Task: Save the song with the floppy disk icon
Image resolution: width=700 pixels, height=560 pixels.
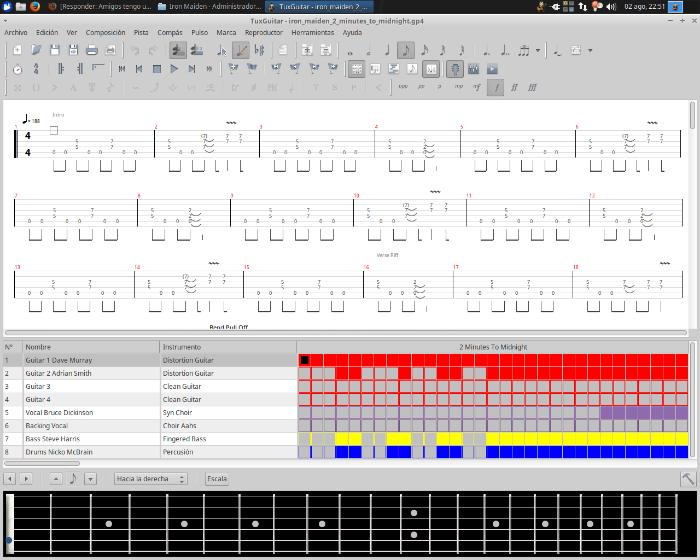Action: (x=54, y=50)
